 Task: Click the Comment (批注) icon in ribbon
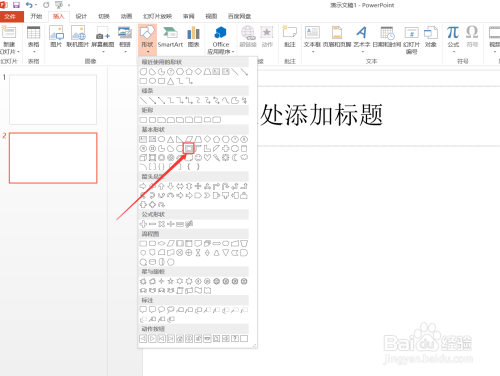click(x=290, y=32)
